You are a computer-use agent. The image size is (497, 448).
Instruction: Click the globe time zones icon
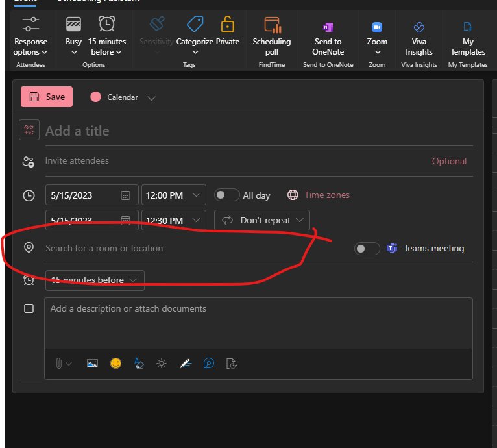293,195
